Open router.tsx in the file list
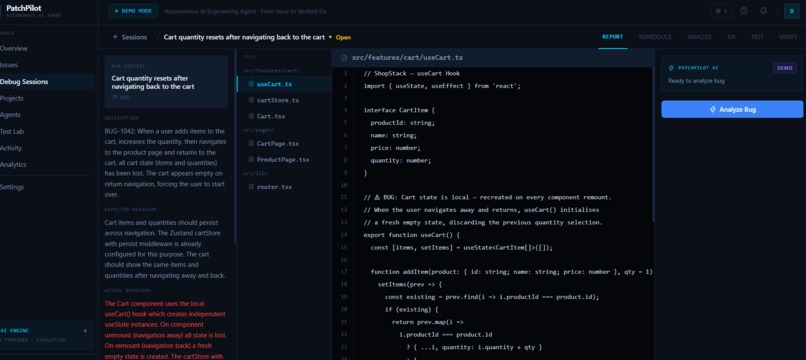 click(284, 187)
